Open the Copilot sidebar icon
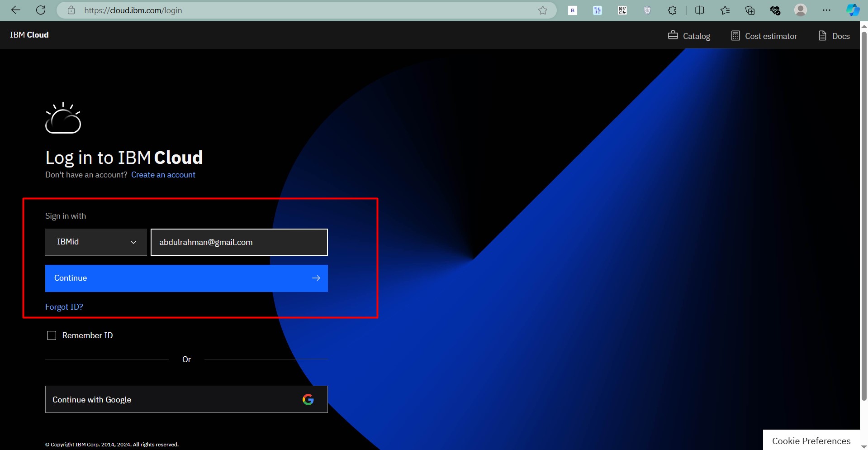This screenshot has width=868, height=450. pos(853,10)
